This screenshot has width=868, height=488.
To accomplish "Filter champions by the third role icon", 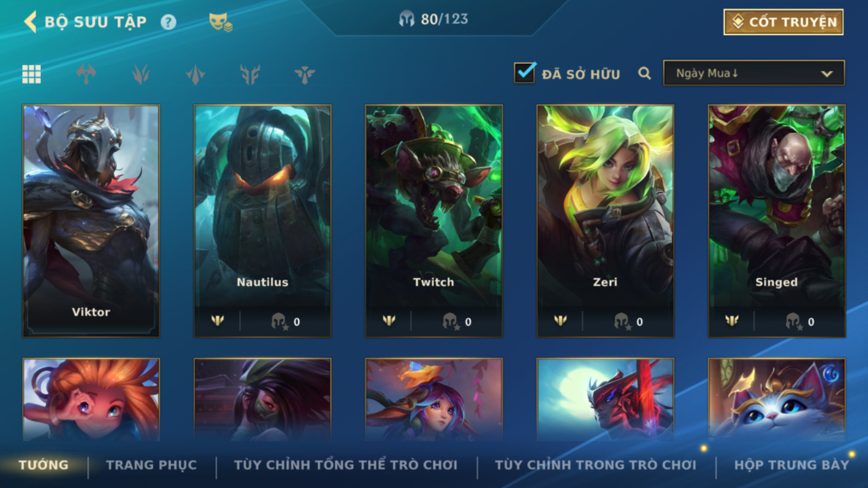I will click(140, 74).
